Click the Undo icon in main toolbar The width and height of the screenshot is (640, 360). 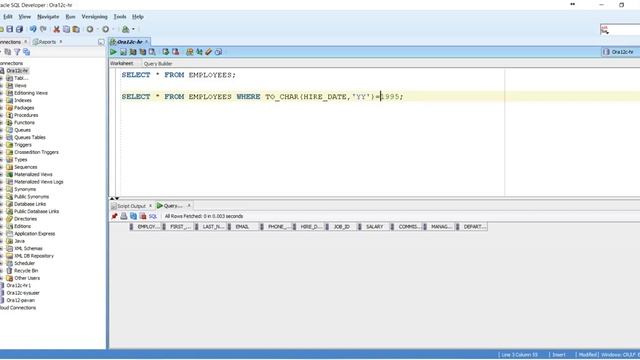(33, 29)
